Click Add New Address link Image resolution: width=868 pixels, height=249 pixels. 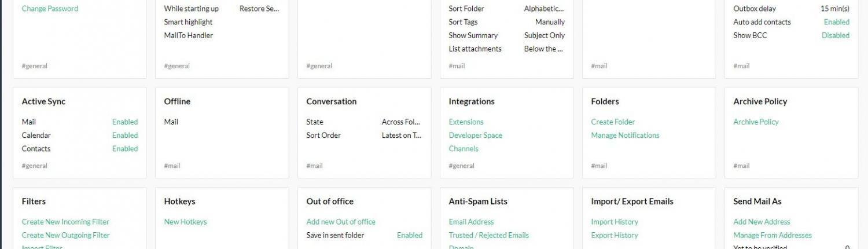coord(762,222)
